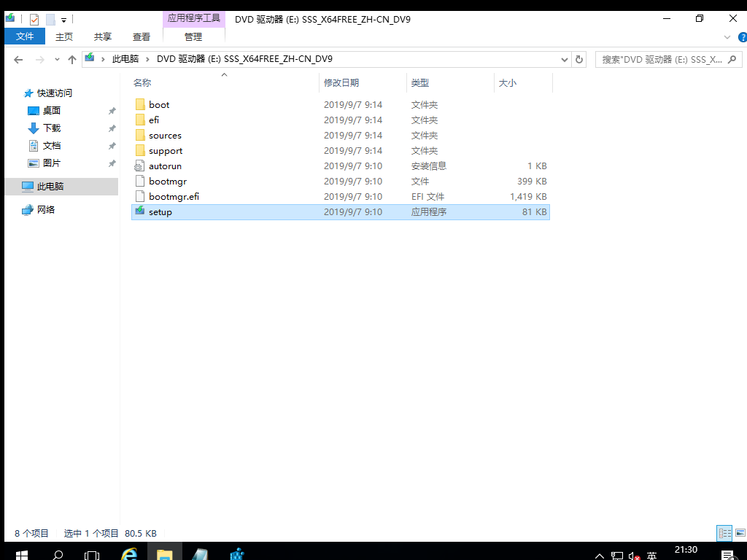Sort by the 大小 column header
The width and height of the screenshot is (747, 560).
point(524,83)
